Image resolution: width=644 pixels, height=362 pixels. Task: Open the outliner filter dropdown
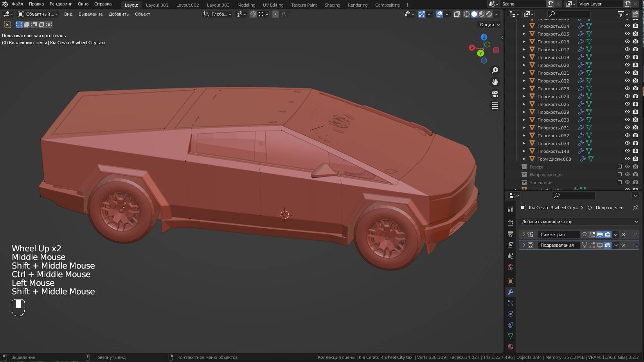[x=622, y=14]
